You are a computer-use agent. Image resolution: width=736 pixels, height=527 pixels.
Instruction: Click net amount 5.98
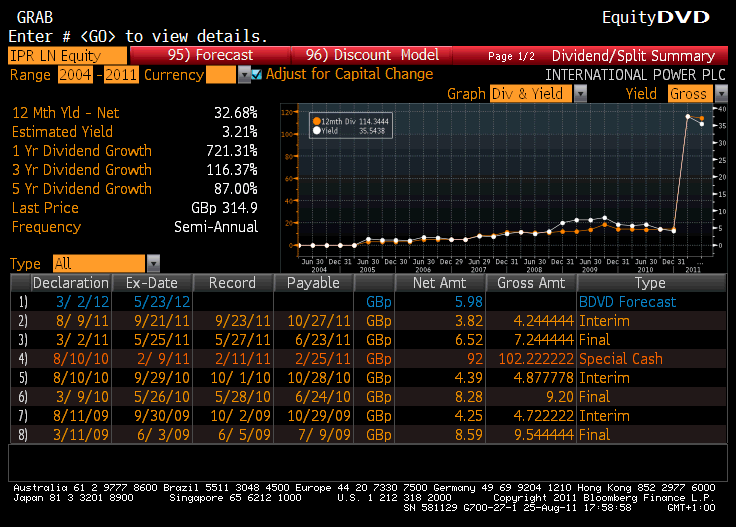468,302
